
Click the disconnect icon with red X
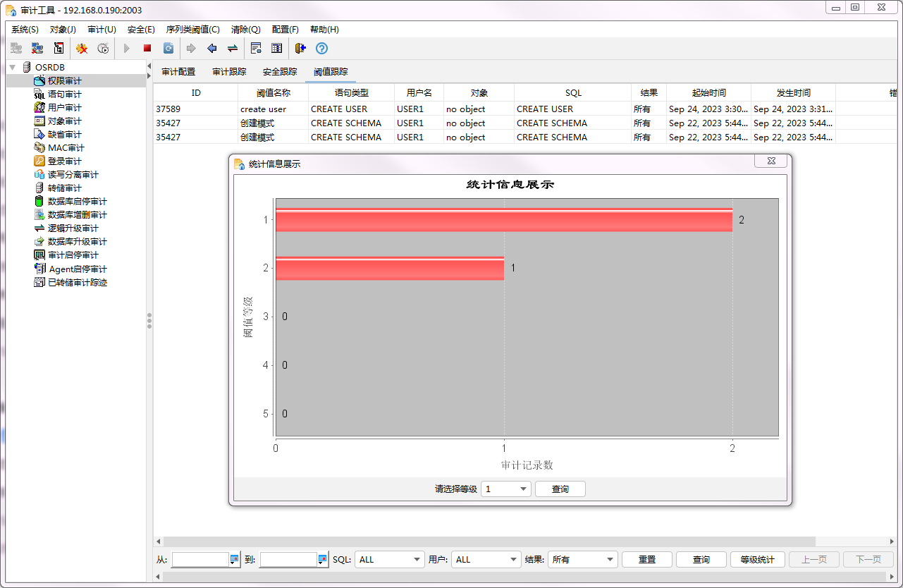(x=37, y=49)
